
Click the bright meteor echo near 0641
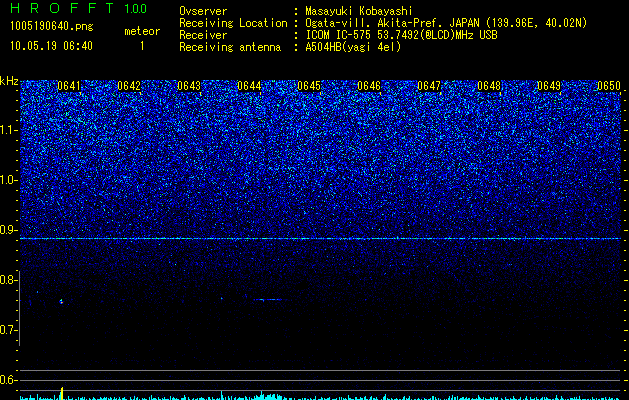click(x=61, y=301)
